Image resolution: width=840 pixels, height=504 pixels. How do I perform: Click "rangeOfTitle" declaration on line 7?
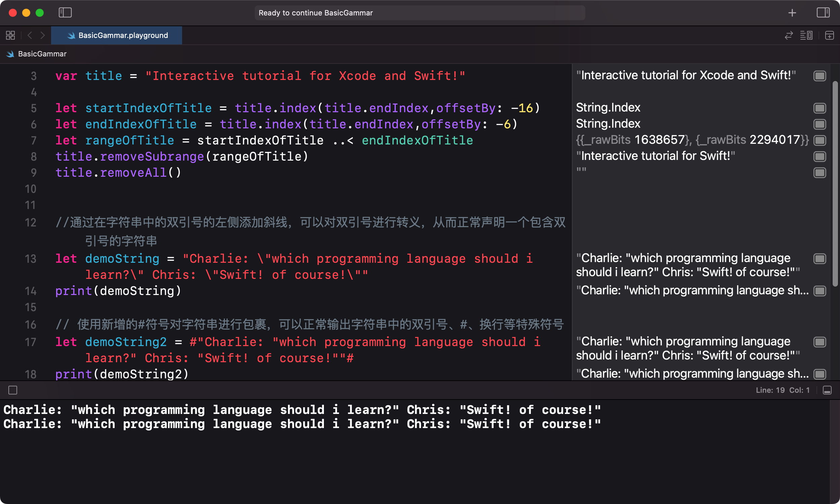(129, 140)
